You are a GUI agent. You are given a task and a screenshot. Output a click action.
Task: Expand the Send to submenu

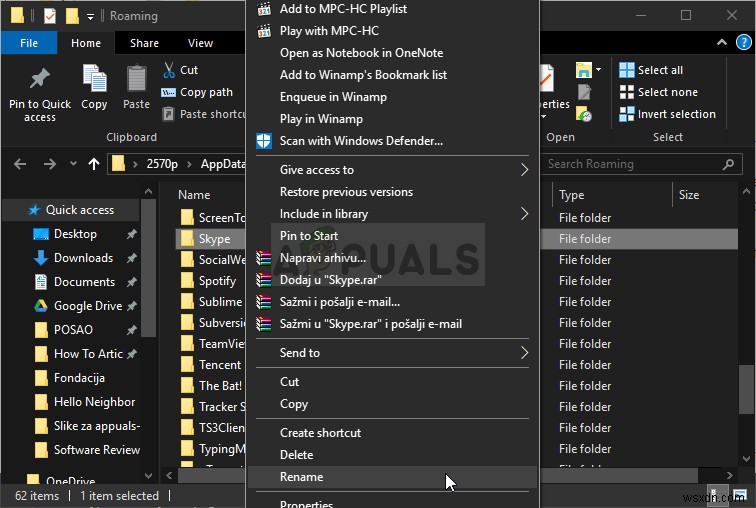(525, 353)
